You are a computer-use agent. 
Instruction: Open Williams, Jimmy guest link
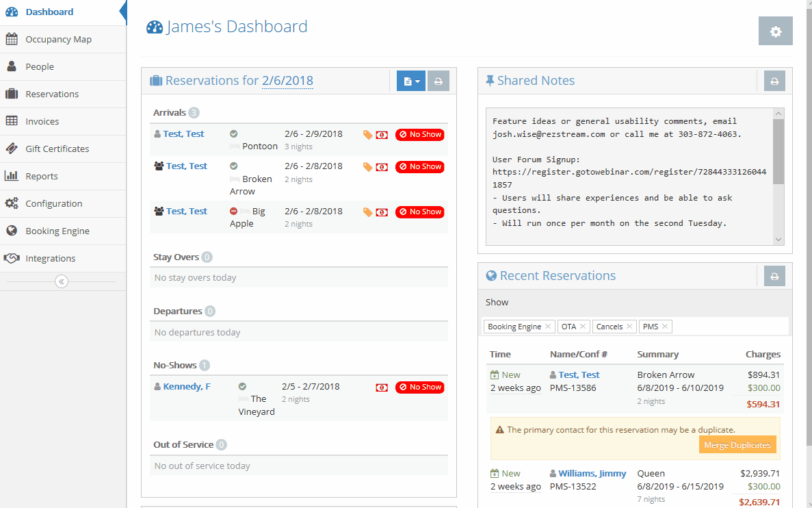pos(592,473)
